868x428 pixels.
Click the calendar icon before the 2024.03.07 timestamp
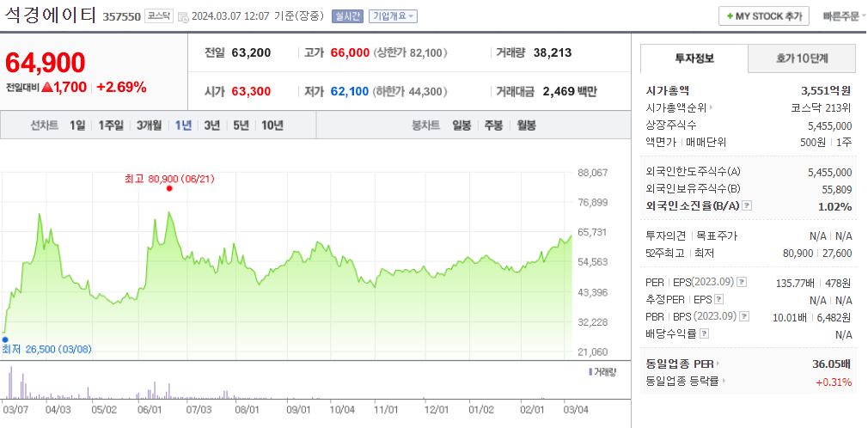(x=184, y=16)
